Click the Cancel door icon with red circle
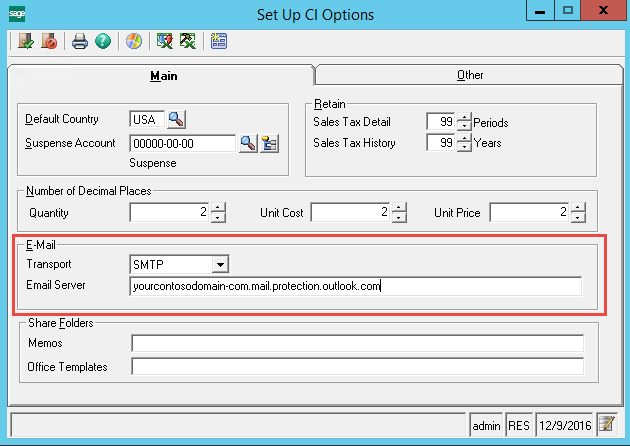Viewport: 630px width, 446px height. tap(48, 41)
